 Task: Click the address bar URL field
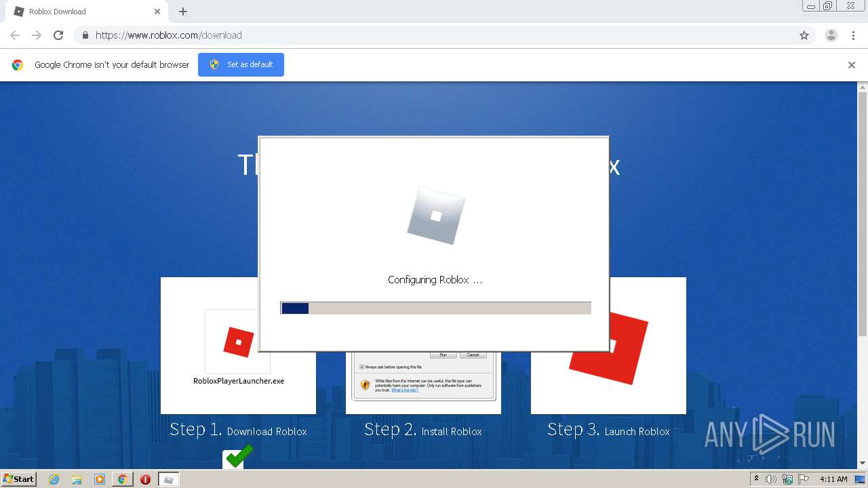(434, 35)
